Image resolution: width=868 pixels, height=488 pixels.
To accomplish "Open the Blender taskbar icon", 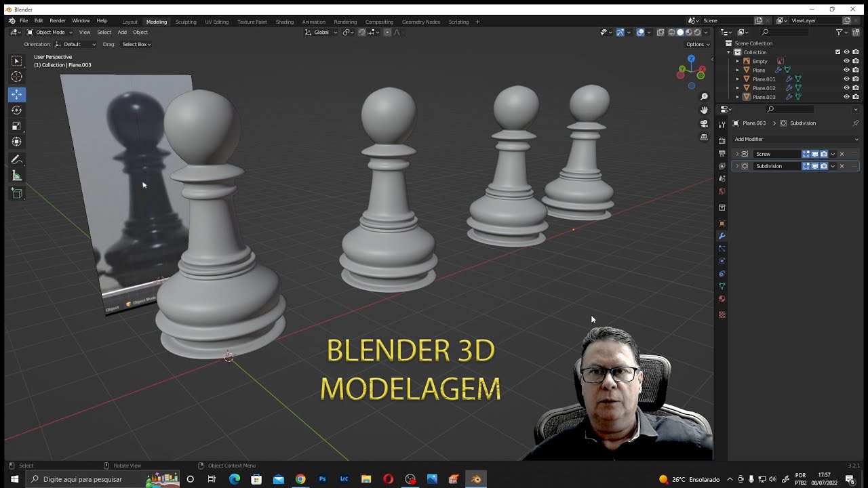I will (x=476, y=479).
